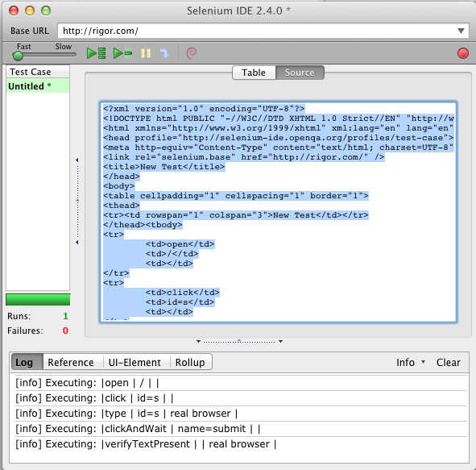The height and width of the screenshot is (470, 476).
Task: Toggle the red record button
Action: point(462,53)
